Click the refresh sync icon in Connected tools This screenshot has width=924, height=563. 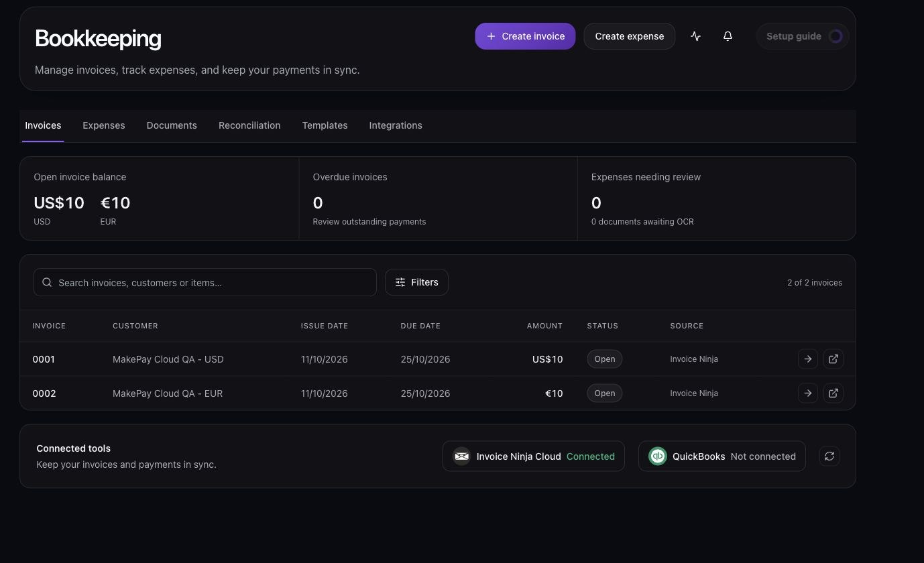[x=829, y=456]
